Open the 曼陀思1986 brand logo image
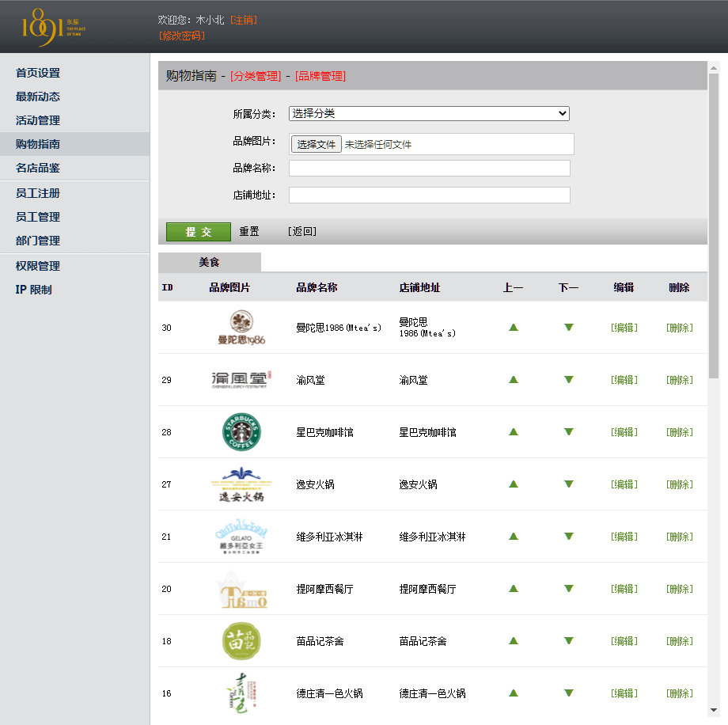Viewport: 728px width, 725px height. click(241, 328)
